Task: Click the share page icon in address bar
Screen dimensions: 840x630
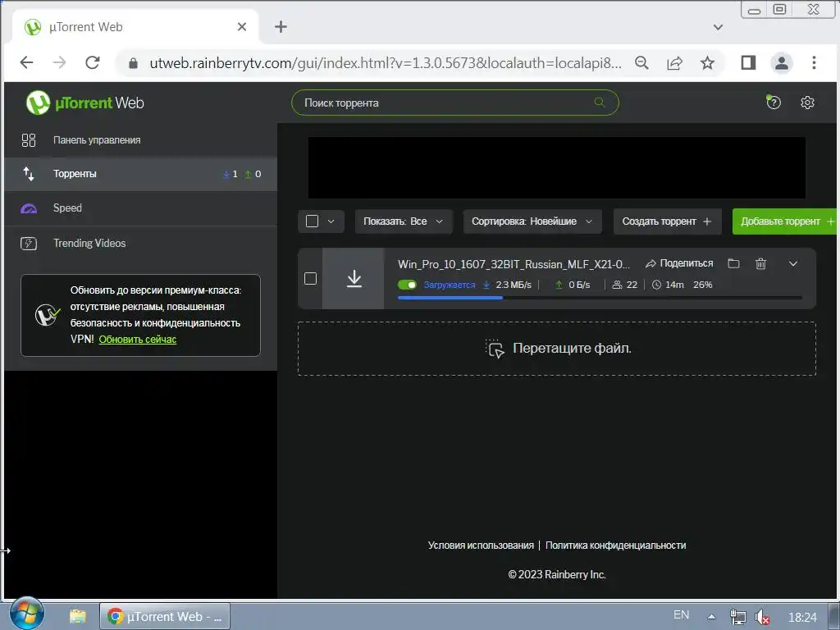Action: point(674,62)
